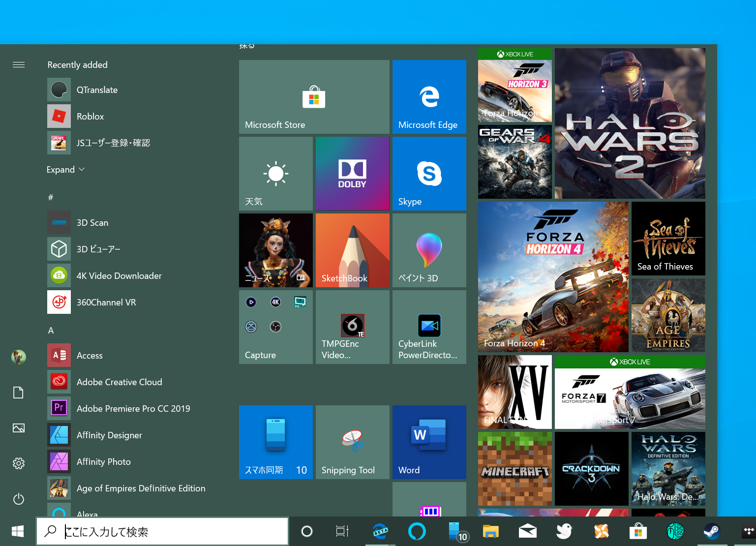Open the orange pinwheel taskbar app
The height and width of the screenshot is (546, 756).
point(601,531)
